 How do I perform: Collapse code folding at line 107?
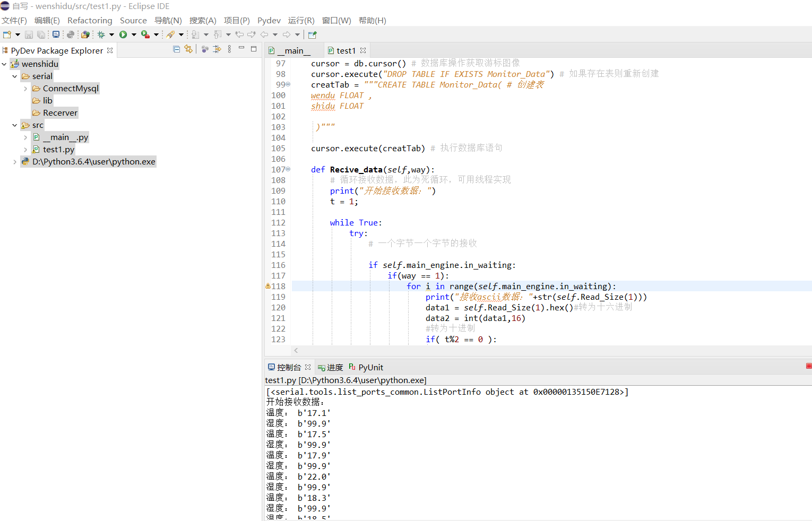click(x=288, y=169)
